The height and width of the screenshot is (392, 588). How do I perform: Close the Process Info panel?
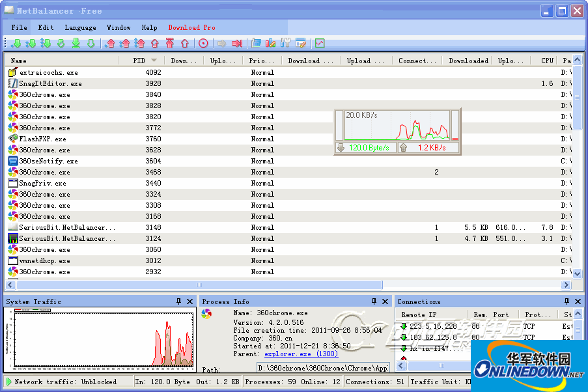tap(385, 301)
